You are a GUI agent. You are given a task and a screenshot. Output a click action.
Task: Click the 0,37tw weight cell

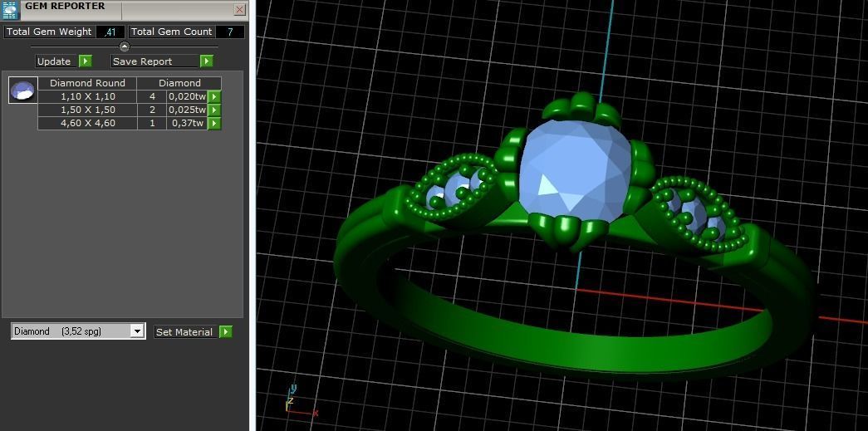pyautogui.click(x=187, y=123)
